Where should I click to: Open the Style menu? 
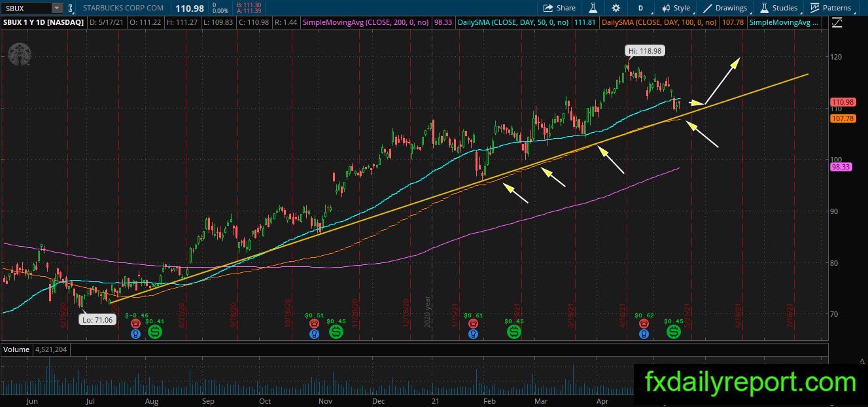676,8
